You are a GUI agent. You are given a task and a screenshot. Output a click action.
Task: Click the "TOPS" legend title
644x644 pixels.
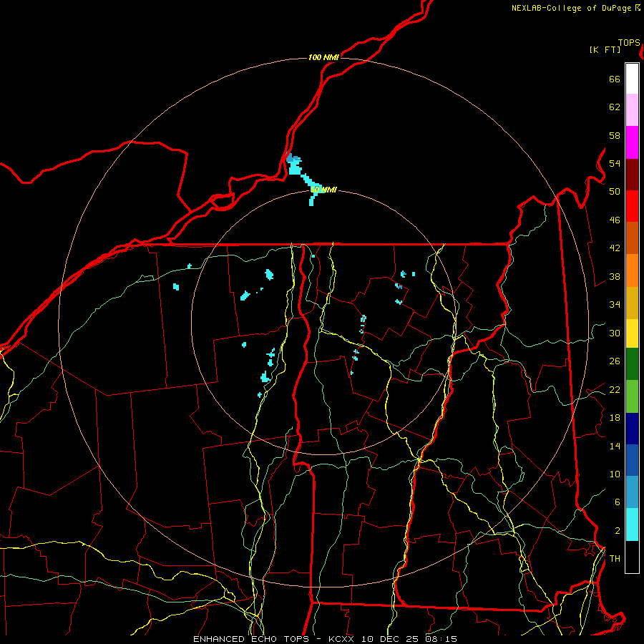[629, 43]
